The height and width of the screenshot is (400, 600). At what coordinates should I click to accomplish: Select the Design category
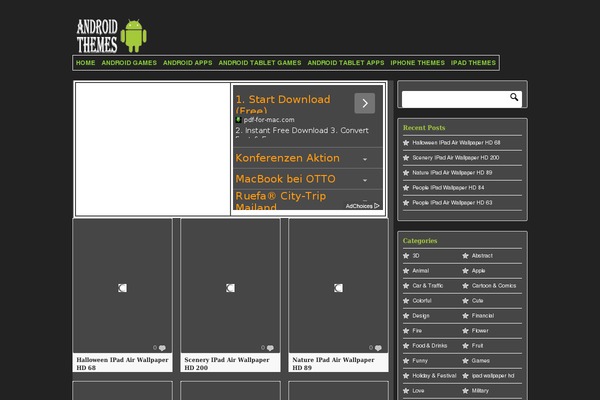(421, 316)
